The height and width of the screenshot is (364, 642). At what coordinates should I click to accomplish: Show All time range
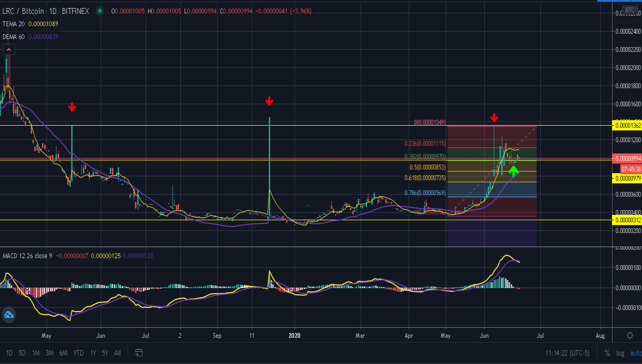coord(118,353)
